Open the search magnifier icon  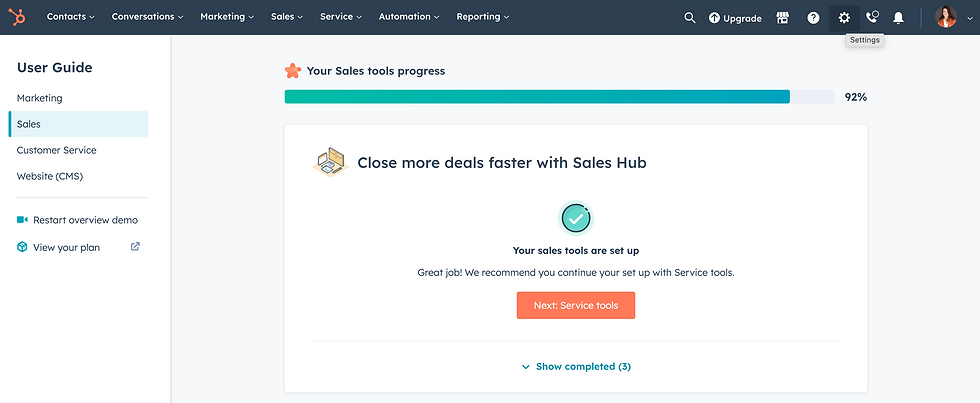coord(689,17)
